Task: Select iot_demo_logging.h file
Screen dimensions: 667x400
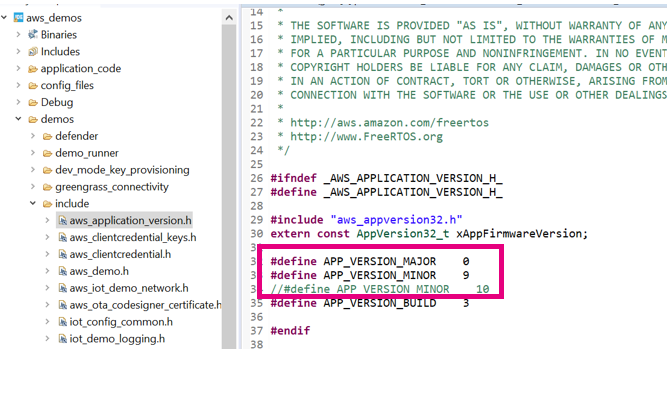Action: click(x=117, y=339)
